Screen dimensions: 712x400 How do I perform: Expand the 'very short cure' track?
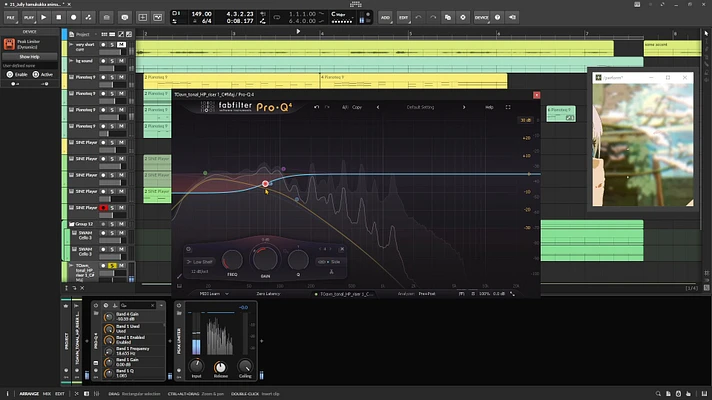[71, 44]
